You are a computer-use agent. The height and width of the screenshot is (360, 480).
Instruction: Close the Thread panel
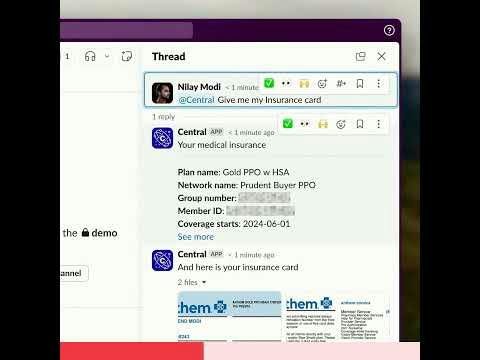pyautogui.click(x=382, y=56)
